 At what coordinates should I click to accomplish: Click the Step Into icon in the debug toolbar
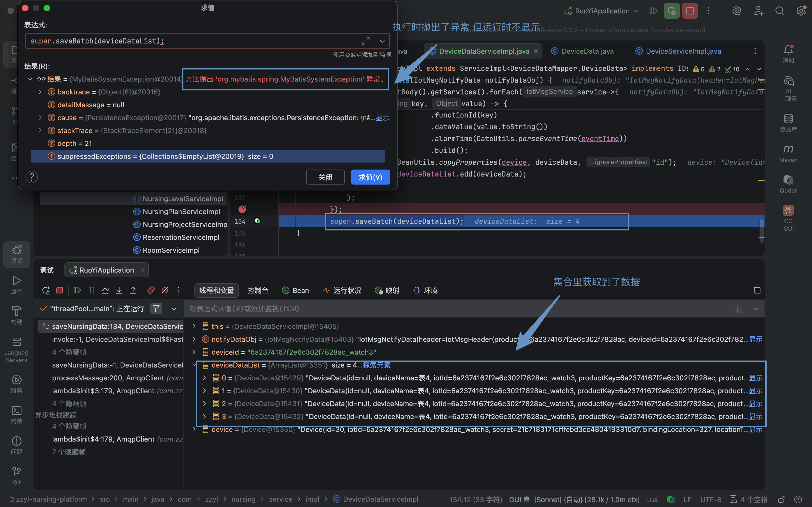119,290
